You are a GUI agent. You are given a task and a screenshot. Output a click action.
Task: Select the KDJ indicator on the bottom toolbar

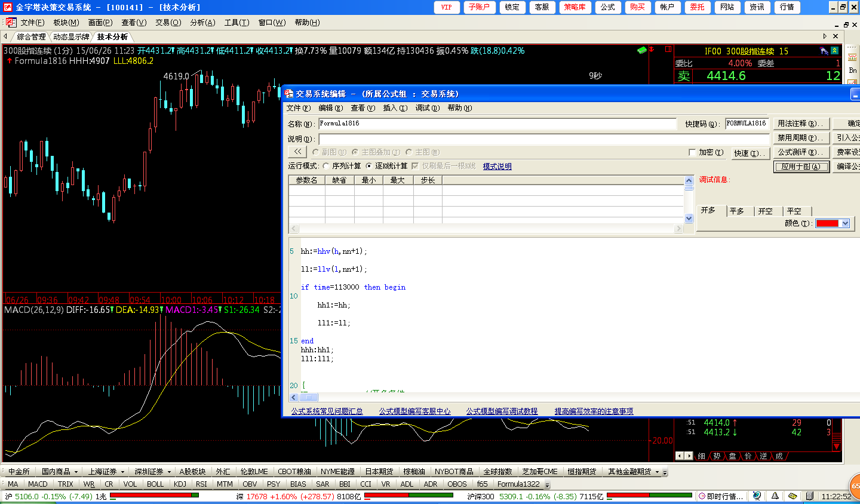point(180,484)
